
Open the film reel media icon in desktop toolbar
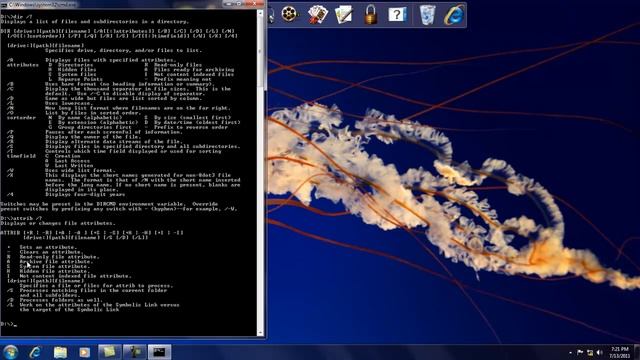pos(289,15)
